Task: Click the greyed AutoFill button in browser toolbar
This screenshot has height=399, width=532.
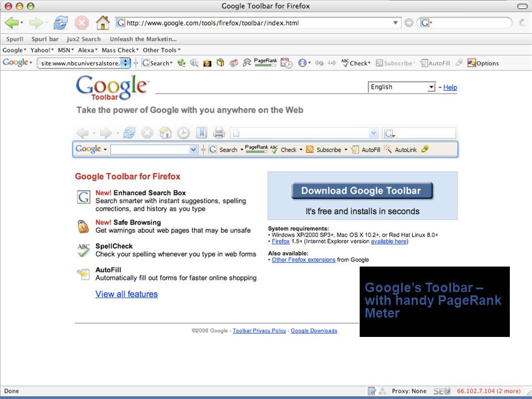Action: point(435,63)
